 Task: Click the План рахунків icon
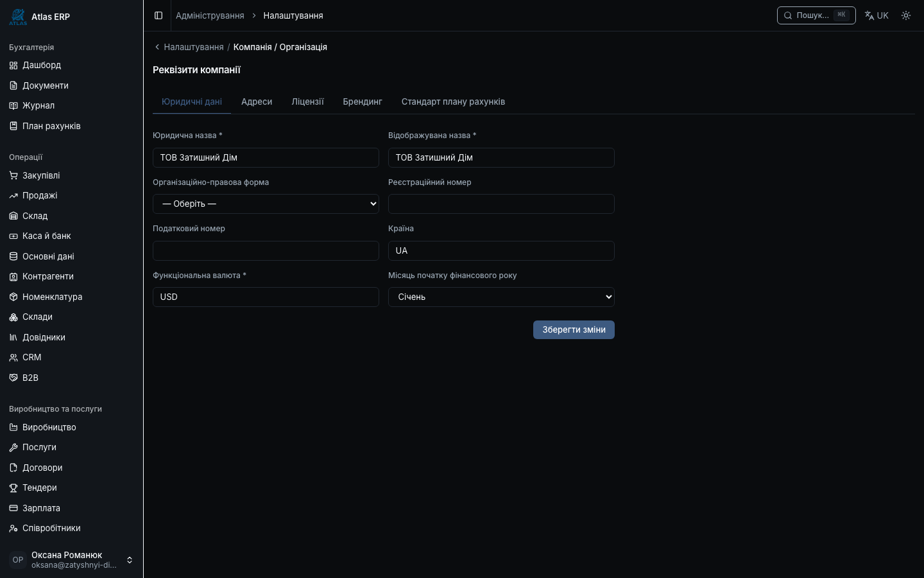(x=13, y=126)
